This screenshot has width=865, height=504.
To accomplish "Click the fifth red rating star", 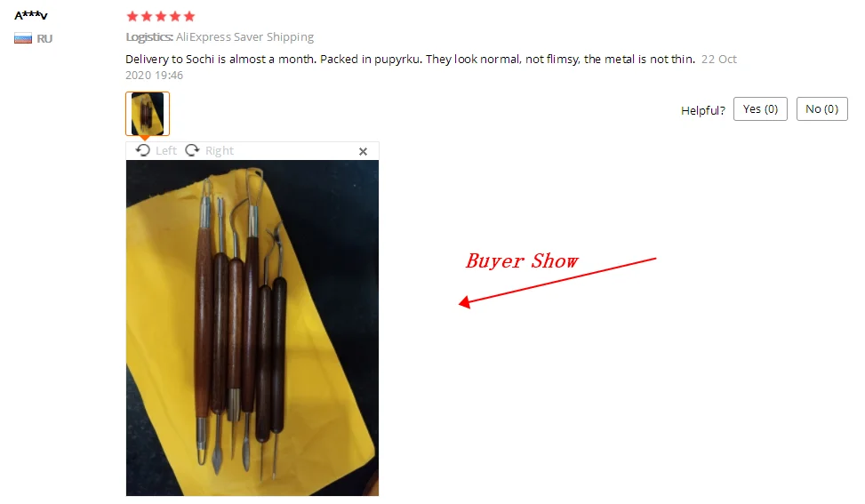I will [x=189, y=16].
